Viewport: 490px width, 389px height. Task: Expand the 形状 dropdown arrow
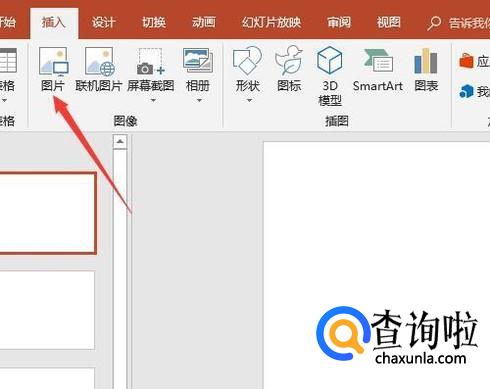coord(249,100)
